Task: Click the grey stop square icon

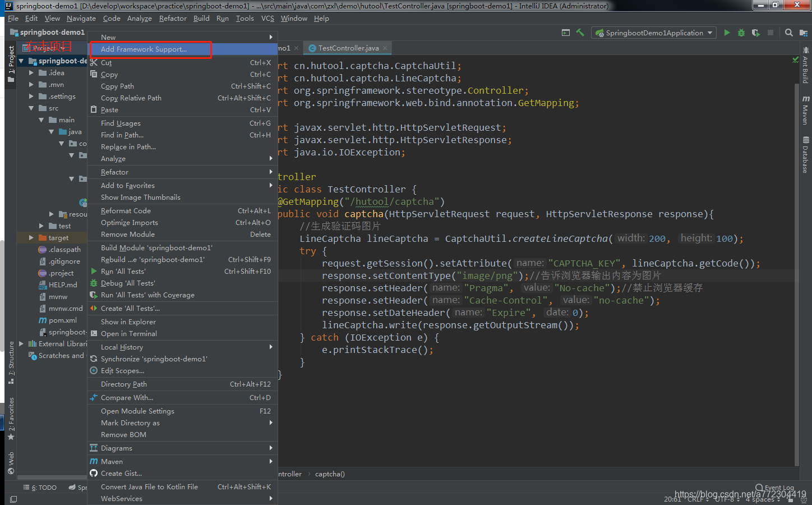Action: tap(771, 33)
